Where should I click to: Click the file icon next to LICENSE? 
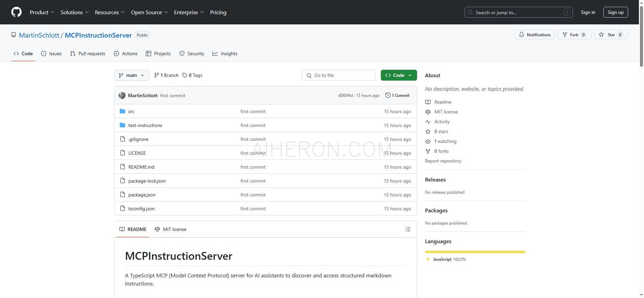[122, 153]
